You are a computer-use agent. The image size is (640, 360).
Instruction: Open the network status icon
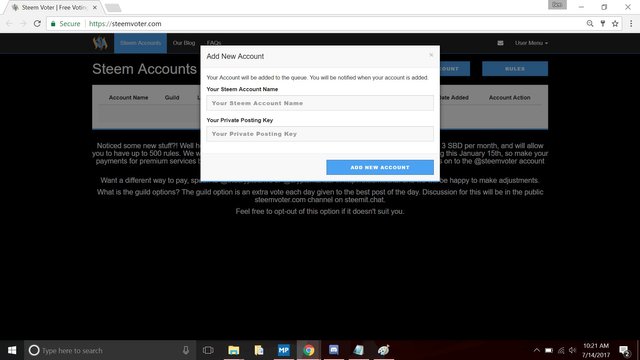click(561, 350)
